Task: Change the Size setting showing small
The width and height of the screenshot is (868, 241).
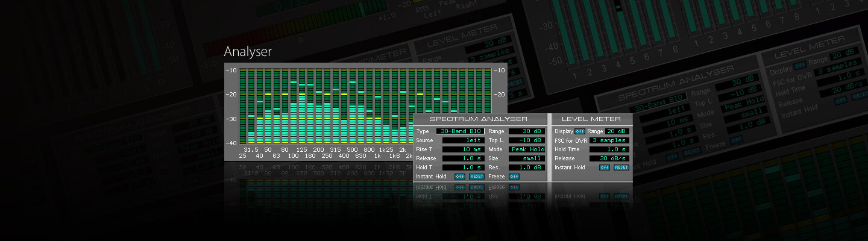Action: pyautogui.click(x=526, y=158)
